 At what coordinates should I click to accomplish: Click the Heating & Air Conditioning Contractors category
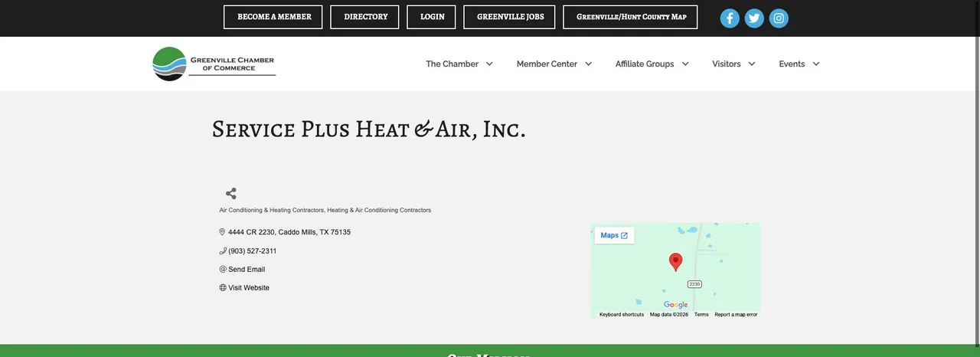point(379,210)
